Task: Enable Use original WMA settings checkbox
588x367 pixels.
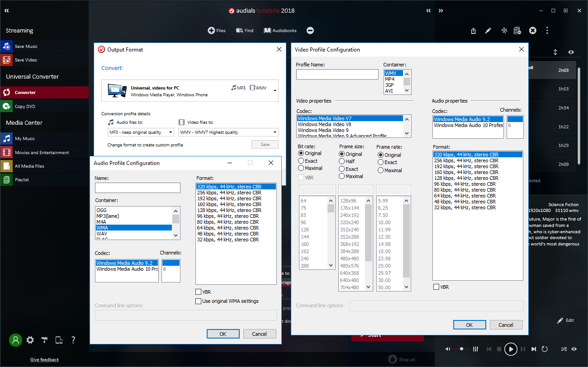Action: 198,301
